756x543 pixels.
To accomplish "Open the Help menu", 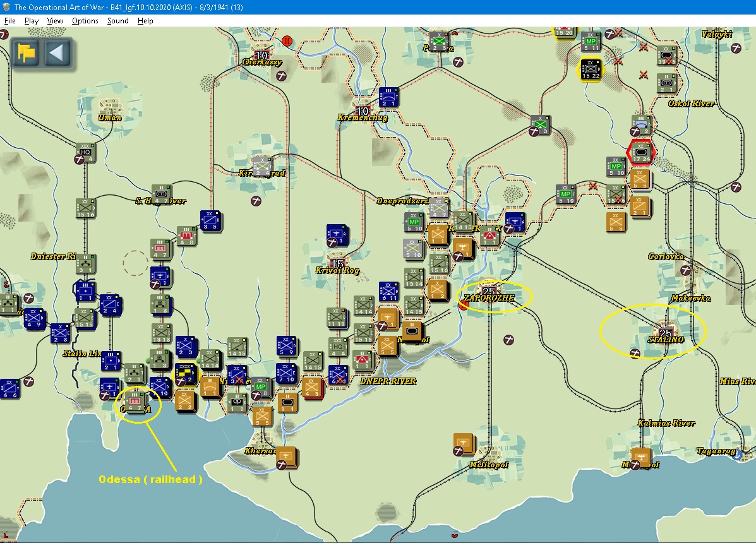I will (x=145, y=21).
